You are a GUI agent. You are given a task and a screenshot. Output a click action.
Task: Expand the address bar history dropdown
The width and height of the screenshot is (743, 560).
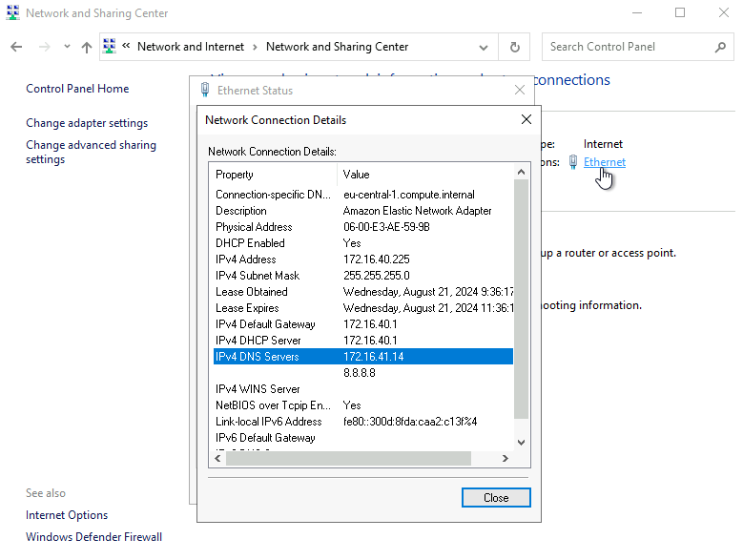pyautogui.click(x=484, y=48)
